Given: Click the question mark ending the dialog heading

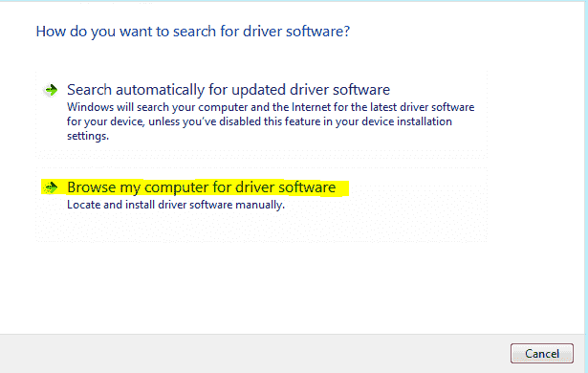Looking at the screenshot, I should (x=346, y=31).
